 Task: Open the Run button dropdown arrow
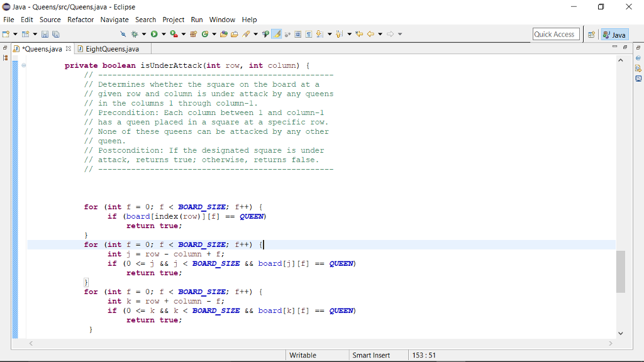point(164,34)
